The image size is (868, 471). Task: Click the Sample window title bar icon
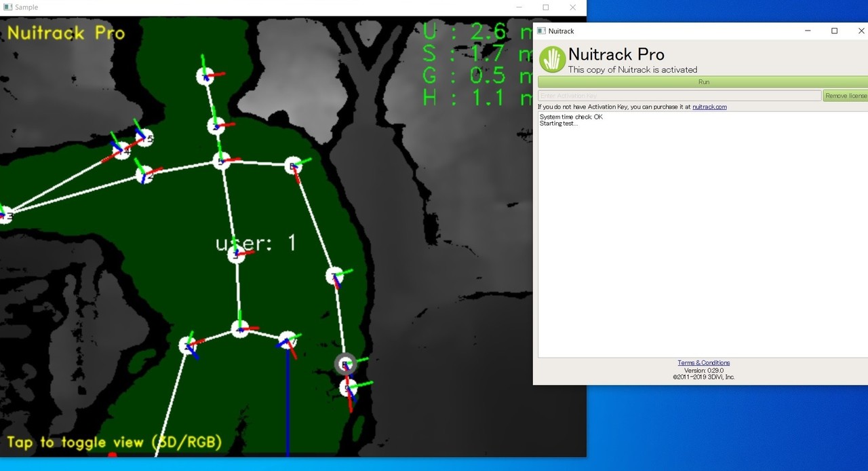[7, 7]
